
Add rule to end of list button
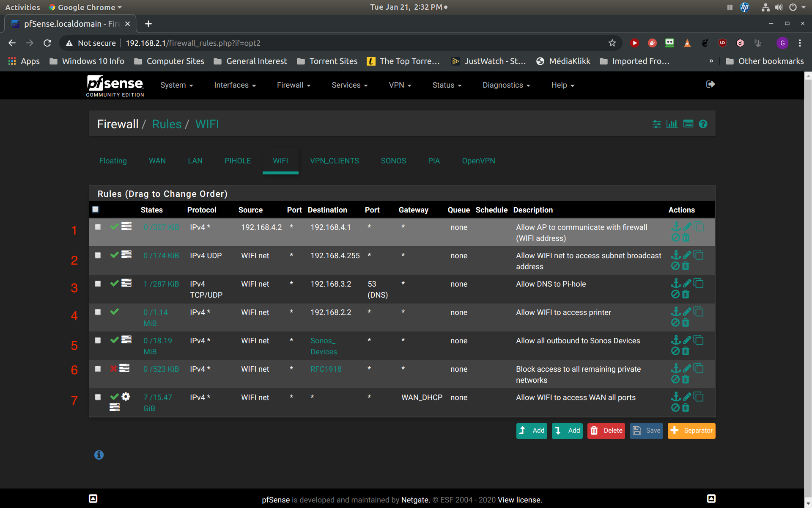click(567, 431)
